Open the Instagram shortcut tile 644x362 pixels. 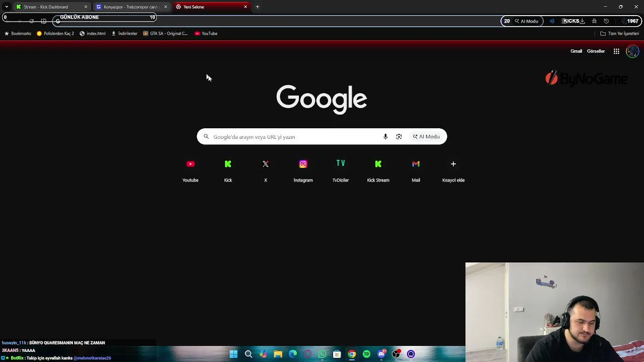[303, 170]
